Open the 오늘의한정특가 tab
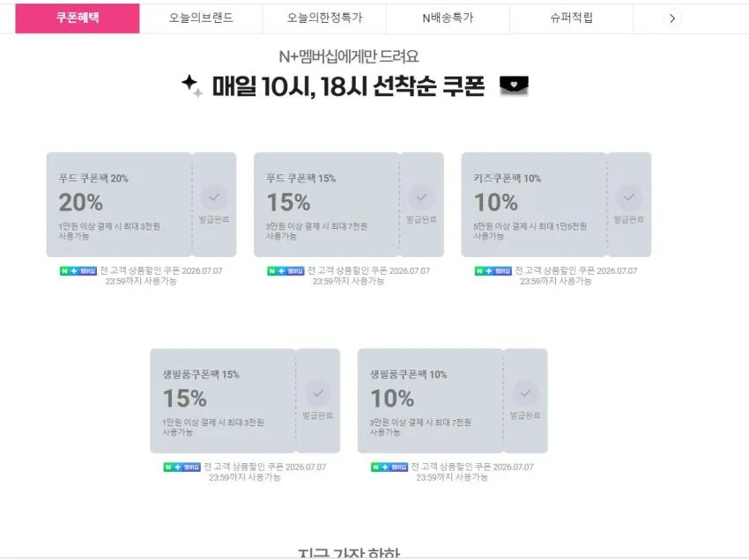Screen dimensions: 749x560 (x=324, y=18)
